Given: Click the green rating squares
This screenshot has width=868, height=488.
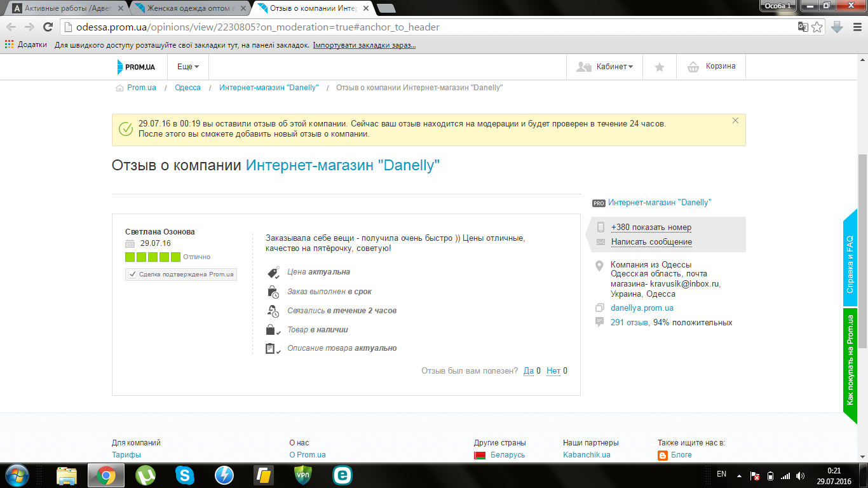Looking at the screenshot, I should click(x=153, y=257).
